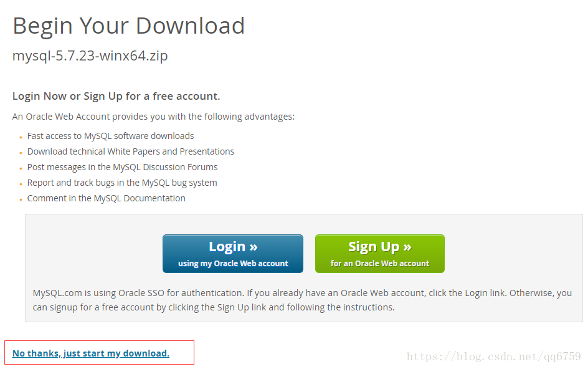The width and height of the screenshot is (588, 369).
Task: Click the blue Login button
Action: pyautogui.click(x=233, y=254)
